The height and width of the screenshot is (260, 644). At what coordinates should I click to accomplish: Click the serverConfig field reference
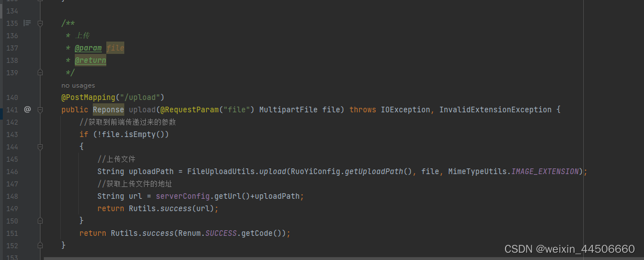[x=183, y=196]
